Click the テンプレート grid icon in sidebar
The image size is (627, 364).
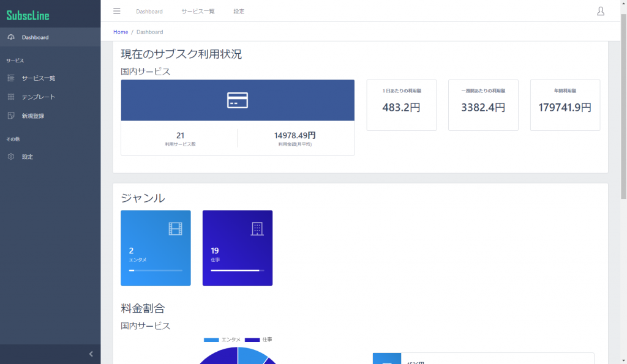pos(11,97)
